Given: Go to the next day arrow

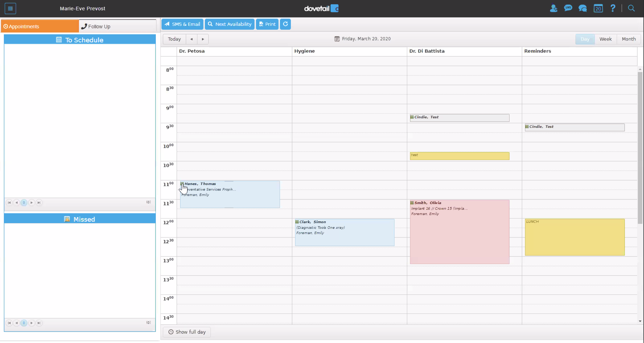Looking at the screenshot, I should tap(203, 39).
